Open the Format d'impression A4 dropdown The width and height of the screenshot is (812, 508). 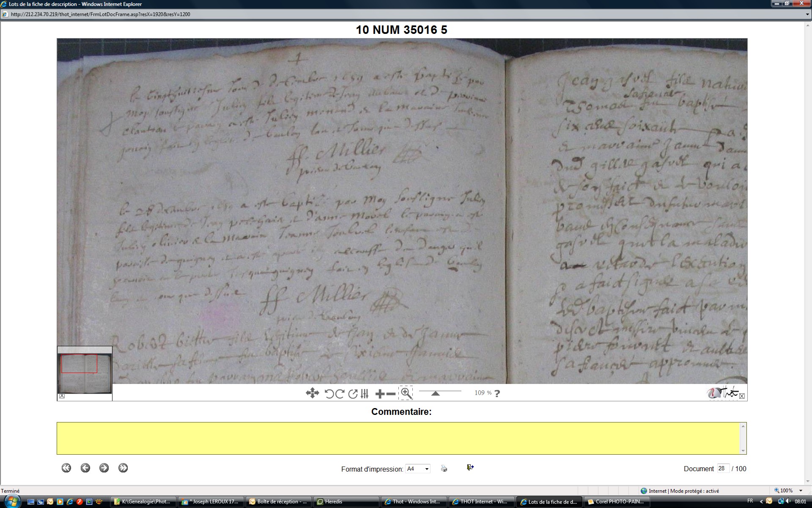(417, 469)
